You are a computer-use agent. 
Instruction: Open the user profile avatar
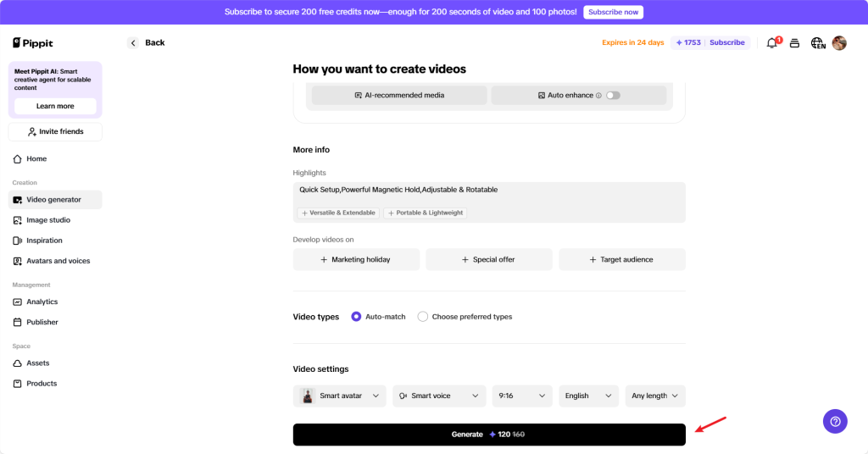[x=839, y=42]
